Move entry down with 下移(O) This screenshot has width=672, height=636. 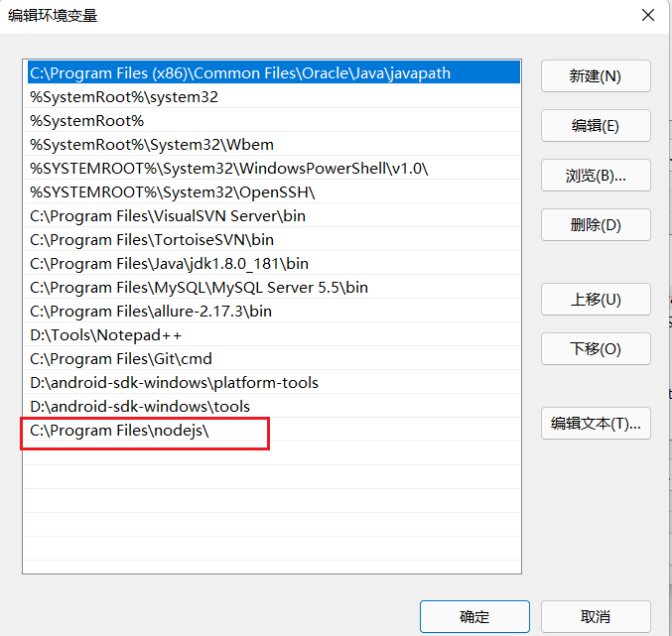pyautogui.click(x=596, y=348)
